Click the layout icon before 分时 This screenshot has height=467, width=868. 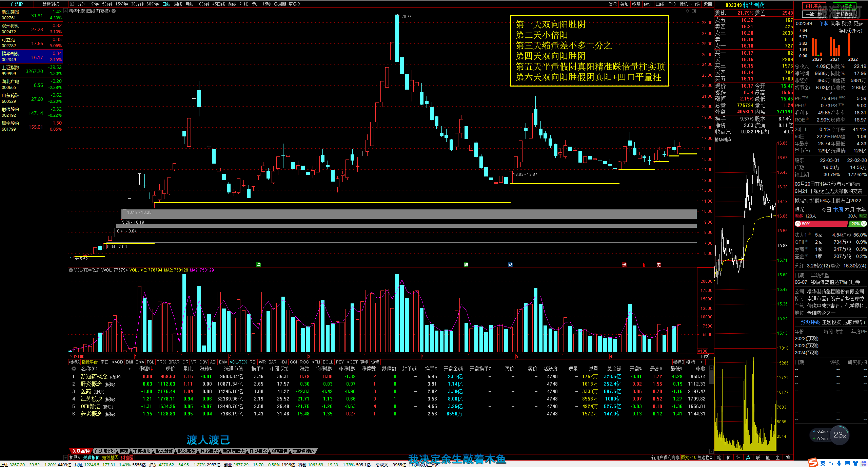72,4
